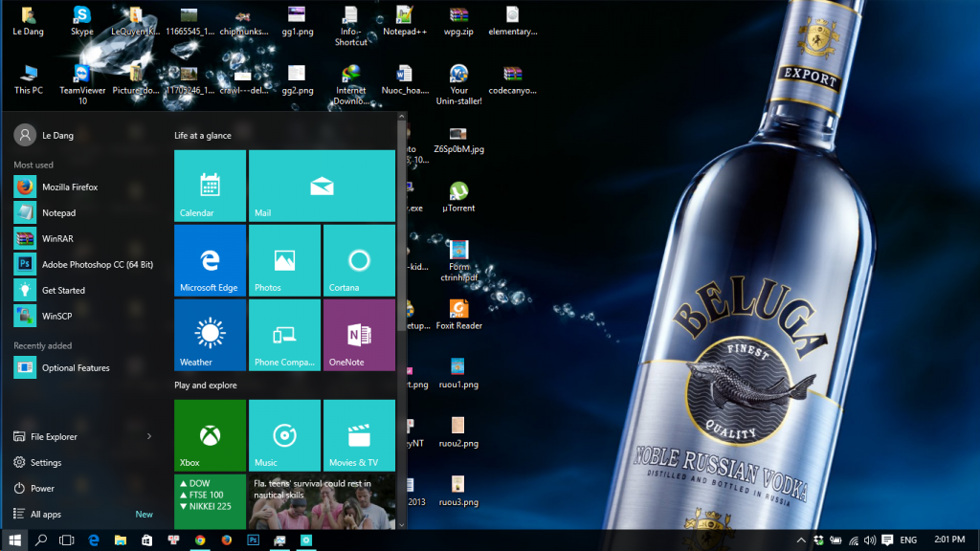Screen dimensions: 980x551
Task: Open Get Started from Most used
Action: click(x=84, y=290)
